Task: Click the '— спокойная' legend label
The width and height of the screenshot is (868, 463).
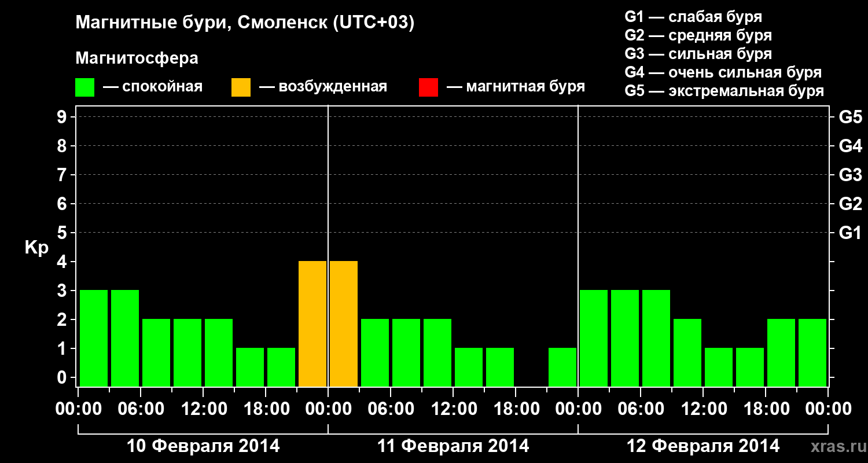Action: 153,87
